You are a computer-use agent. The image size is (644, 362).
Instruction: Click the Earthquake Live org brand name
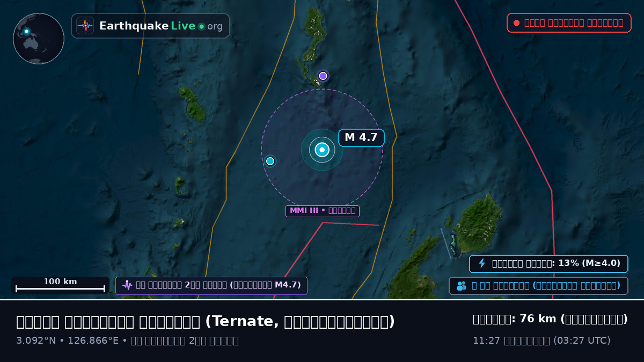pyautogui.click(x=161, y=26)
